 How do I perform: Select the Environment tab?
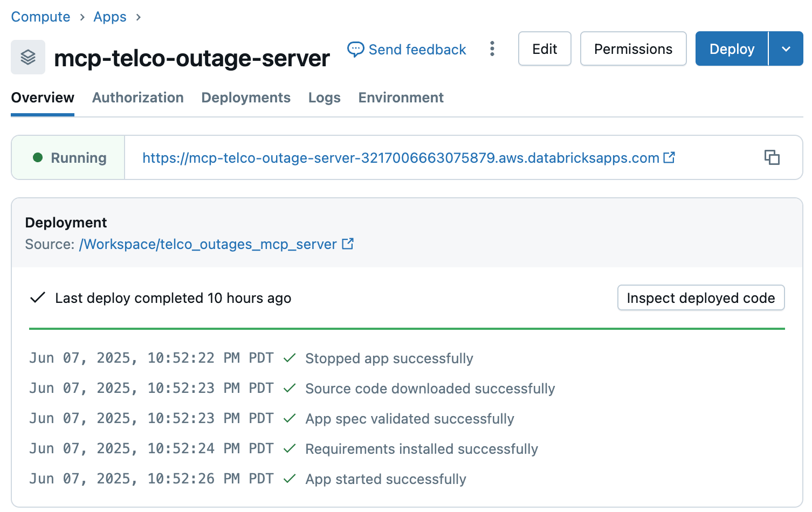[401, 98]
